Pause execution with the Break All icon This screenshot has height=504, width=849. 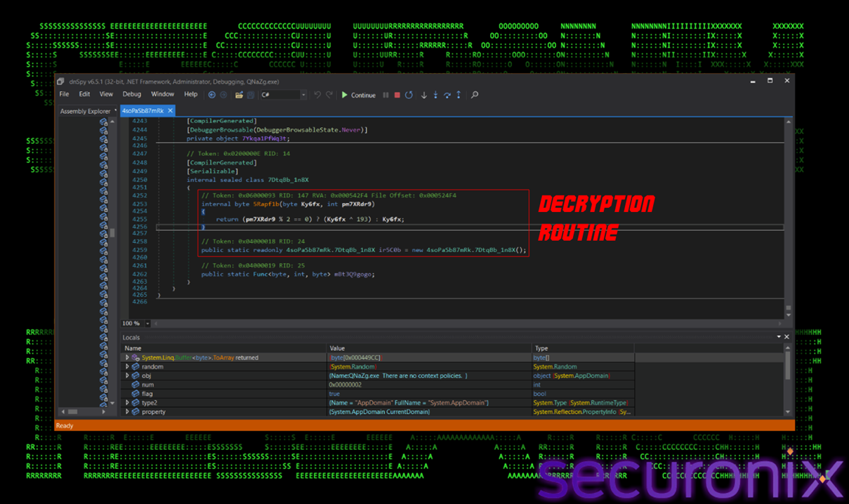point(386,95)
